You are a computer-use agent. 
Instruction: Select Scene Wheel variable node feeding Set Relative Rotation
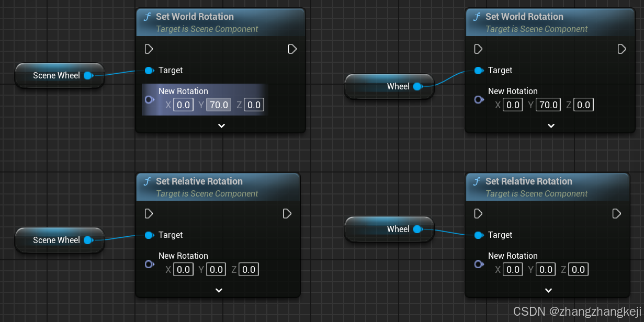pyautogui.click(x=60, y=240)
